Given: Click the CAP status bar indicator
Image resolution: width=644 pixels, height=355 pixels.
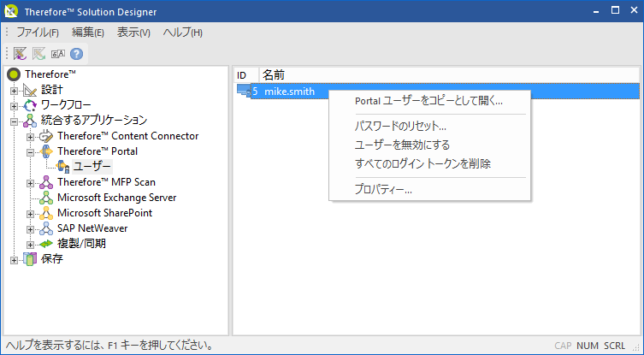Looking at the screenshot, I should click(x=563, y=346).
